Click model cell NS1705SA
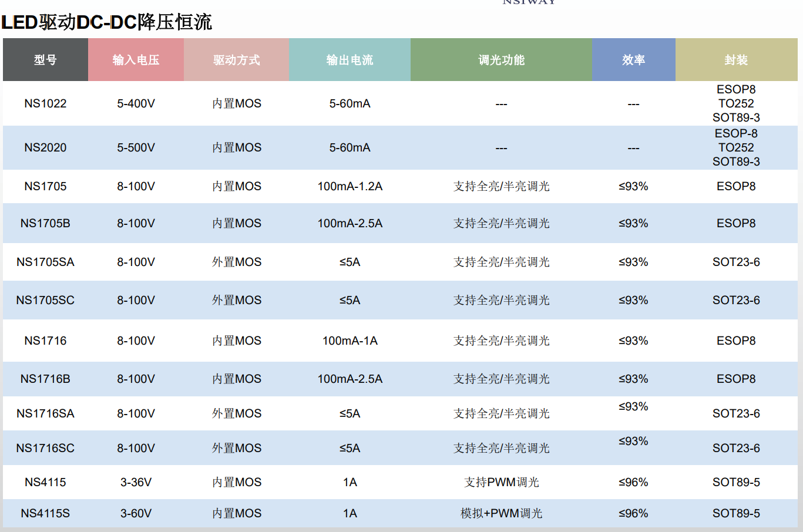Screen dimensions: 803x532 click(x=45, y=262)
